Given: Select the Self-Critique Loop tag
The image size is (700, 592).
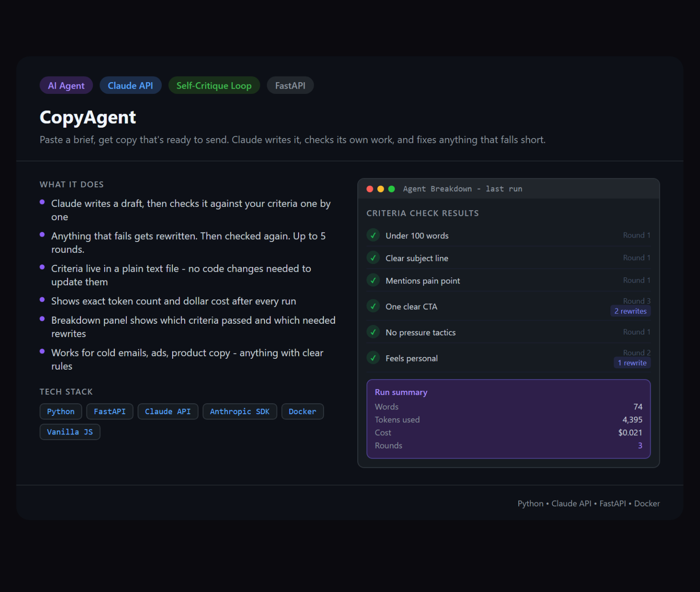Looking at the screenshot, I should (214, 86).
